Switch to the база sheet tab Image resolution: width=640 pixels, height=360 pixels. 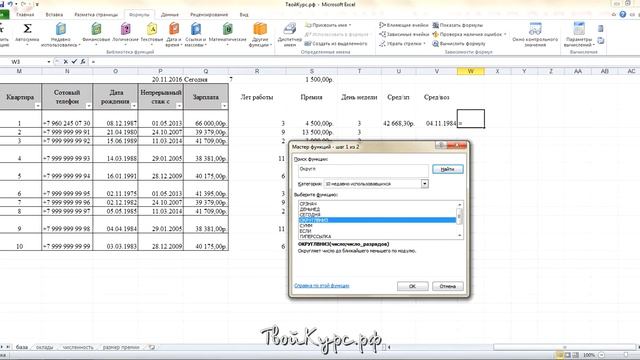[x=22, y=347]
